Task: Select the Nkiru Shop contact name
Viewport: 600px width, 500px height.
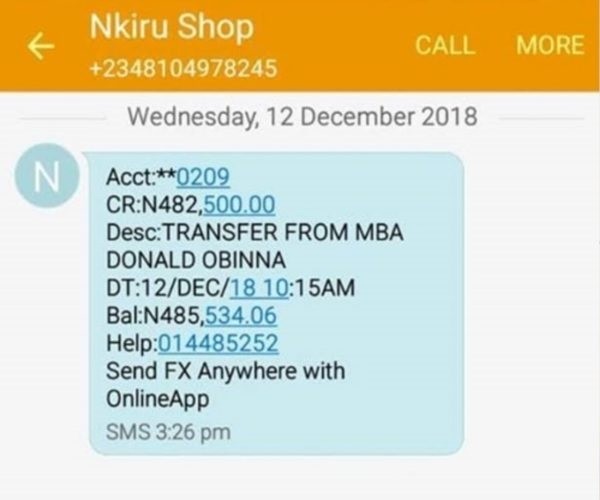Action: coord(171,27)
